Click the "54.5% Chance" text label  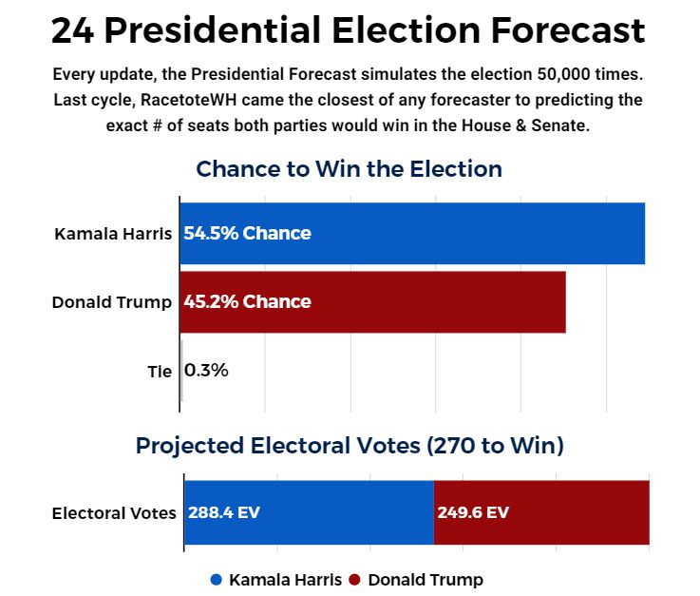(247, 234)
